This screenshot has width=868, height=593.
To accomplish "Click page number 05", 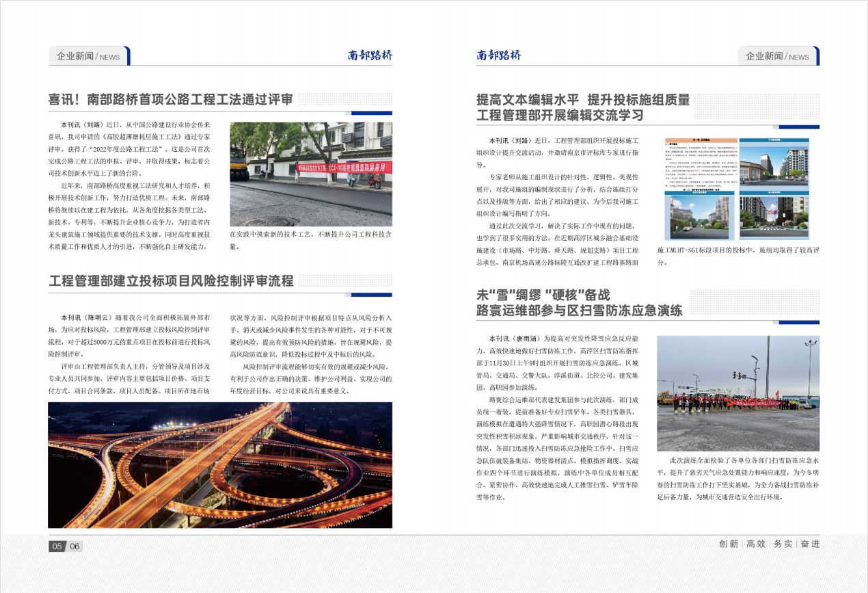I will 57,546.
